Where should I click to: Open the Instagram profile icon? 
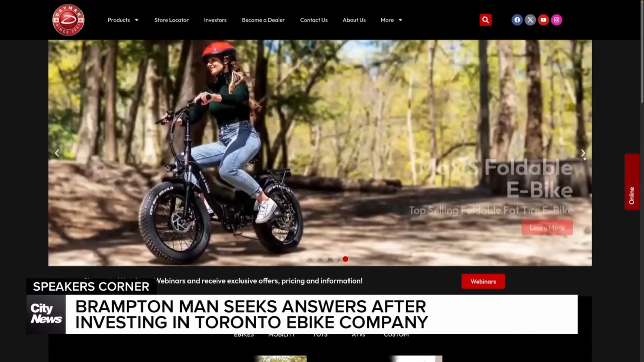[x=556, y=20]
